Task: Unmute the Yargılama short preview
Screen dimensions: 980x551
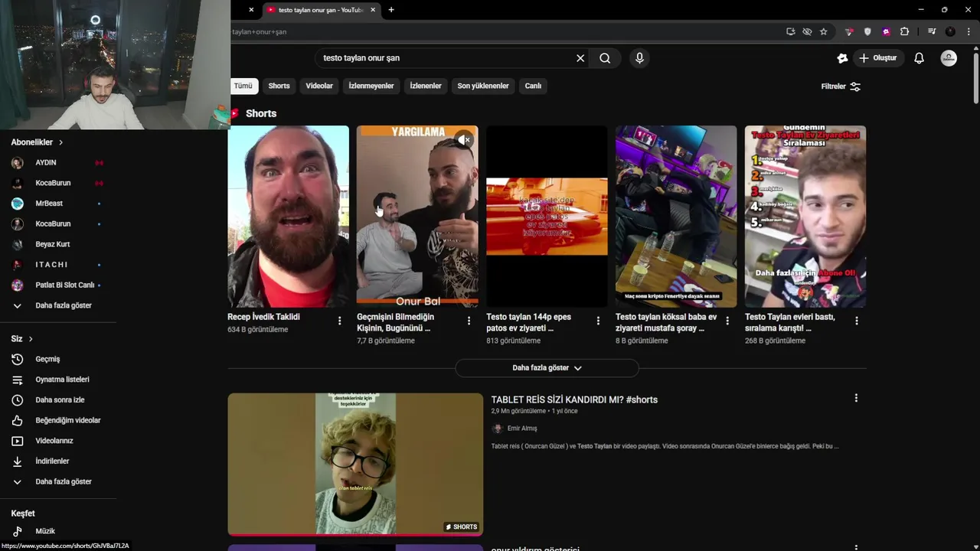Action: [464, 140]
